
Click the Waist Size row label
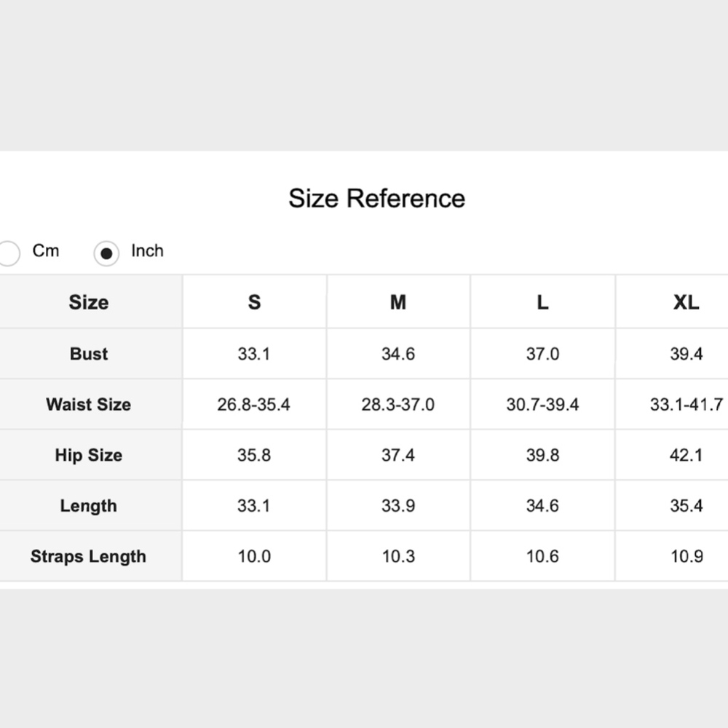[89, 404]
